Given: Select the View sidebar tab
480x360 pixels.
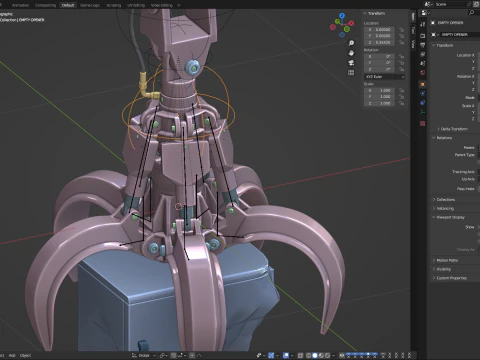Looking at the screenshot, I should (x=413, y=44).
